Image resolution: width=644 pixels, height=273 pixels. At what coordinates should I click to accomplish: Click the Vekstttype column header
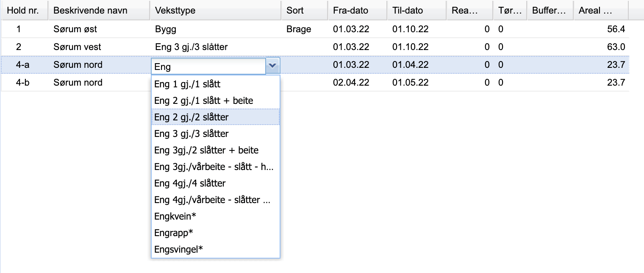216,10
